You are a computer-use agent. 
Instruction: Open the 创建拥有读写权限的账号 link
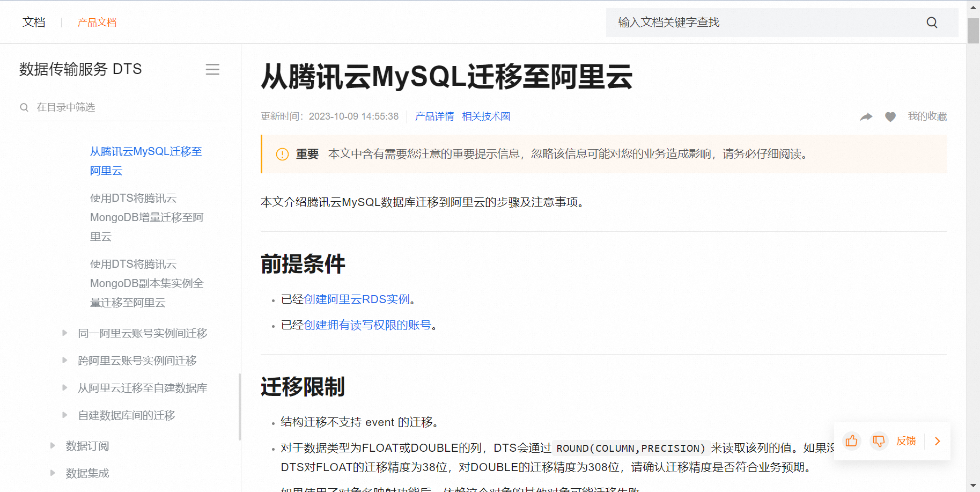pyautogui.click(x=367, y=325)
